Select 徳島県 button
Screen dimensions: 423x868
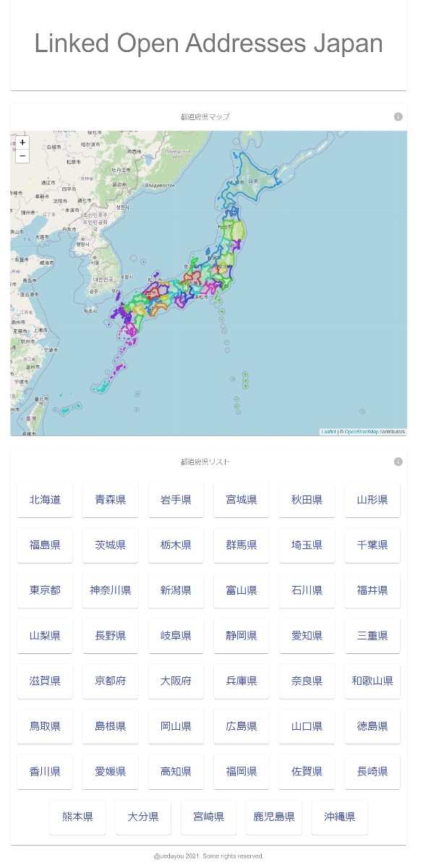click(372, 726)
